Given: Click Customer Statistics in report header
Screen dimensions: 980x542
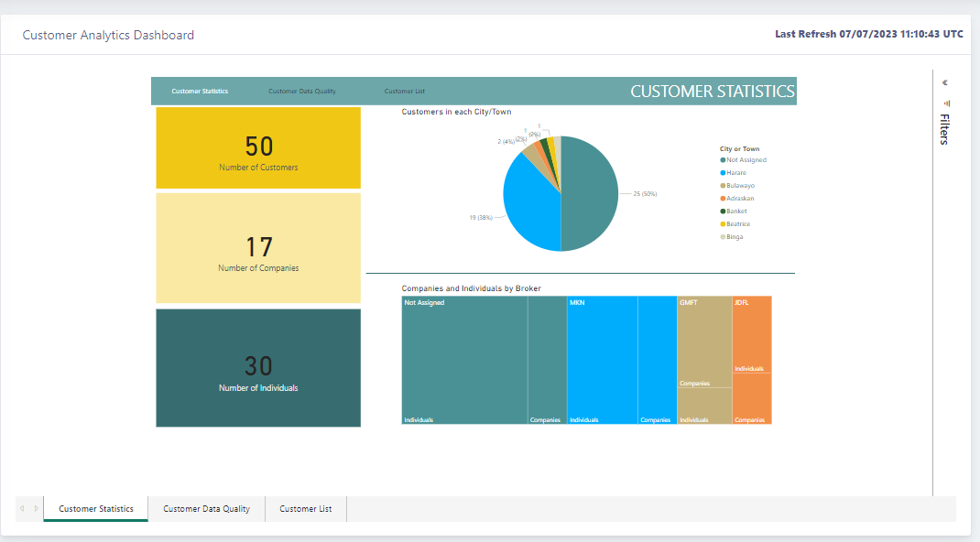Looking at the screenshot, I should pyautogui.click(x=200, y=92).
